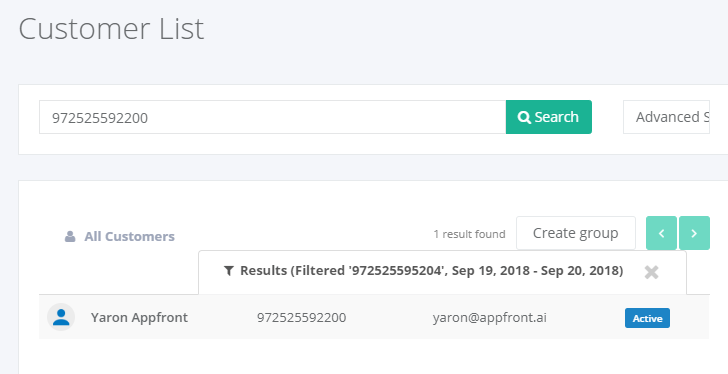Screen dimensions: 728x374
Task: Click the funnel filter icon in Results tab
Action: point(228,271)
